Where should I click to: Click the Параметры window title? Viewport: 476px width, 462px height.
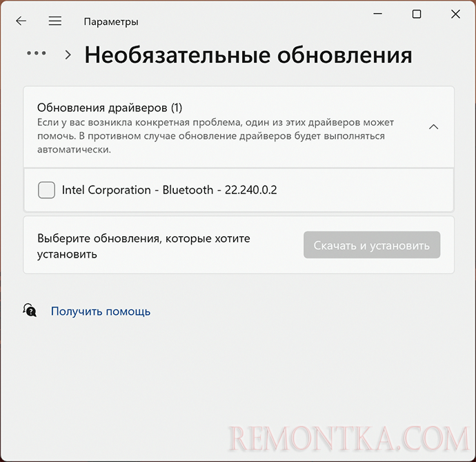click(x=111, y=22)
